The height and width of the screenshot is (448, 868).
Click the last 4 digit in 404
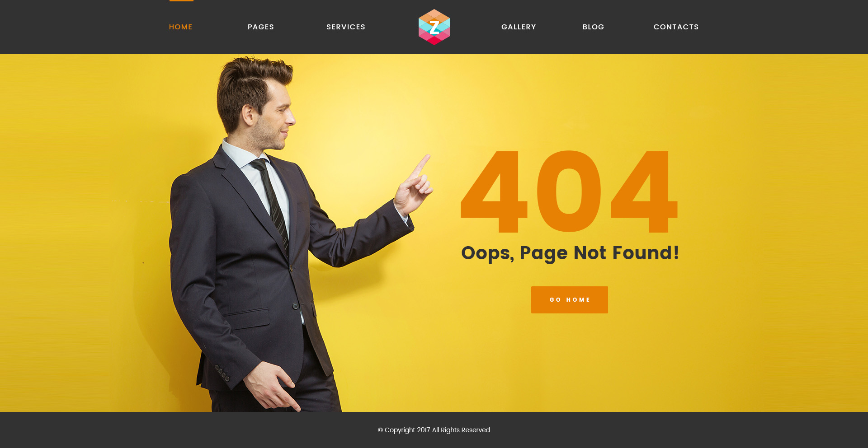(644, 191)
